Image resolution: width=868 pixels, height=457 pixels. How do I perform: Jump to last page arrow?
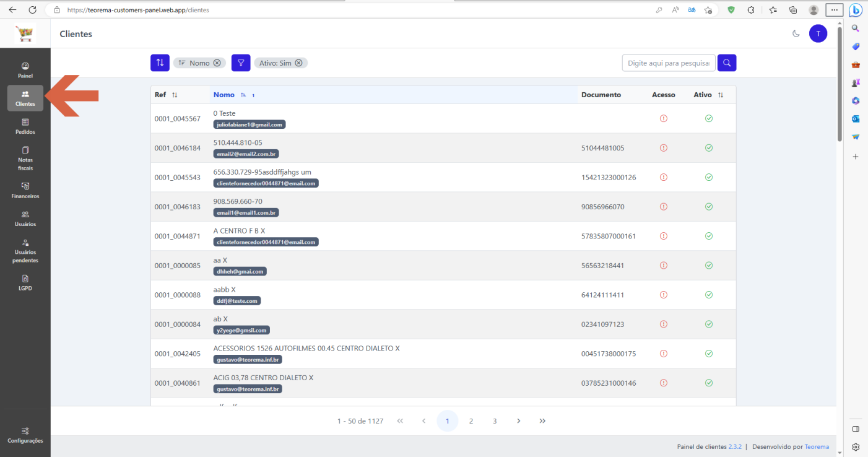542,421
